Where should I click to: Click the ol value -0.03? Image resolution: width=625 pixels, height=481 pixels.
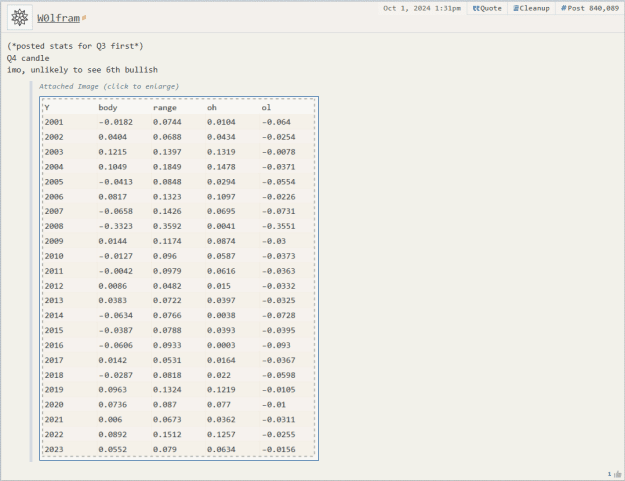pyautogui.click(x=274, y=241)
